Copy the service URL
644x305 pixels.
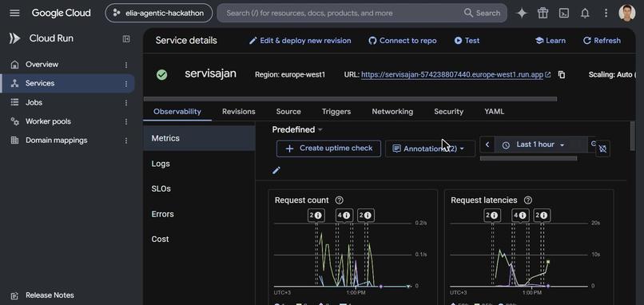[x=562, y=75]
